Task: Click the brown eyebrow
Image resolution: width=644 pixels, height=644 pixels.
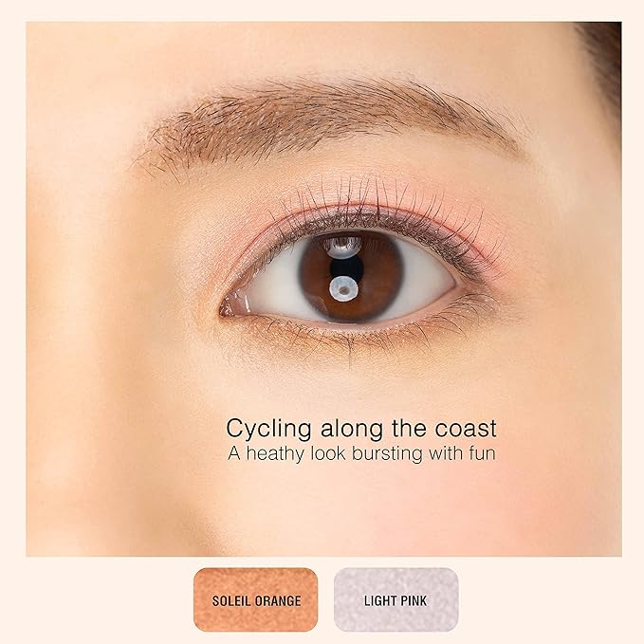Action: 328,120
